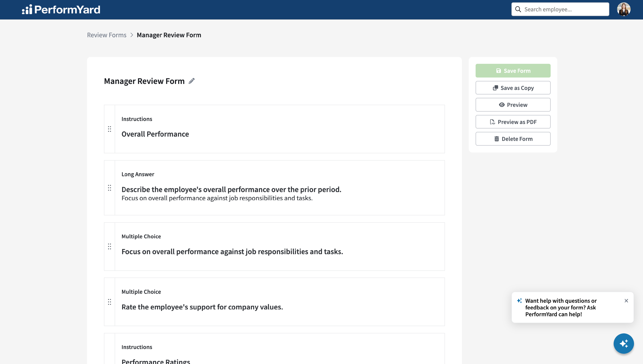This screenshot has height=364, width=643.
Task: Click the drag handle on company values question
Action: pyautogui.click(x=110, y=302)
